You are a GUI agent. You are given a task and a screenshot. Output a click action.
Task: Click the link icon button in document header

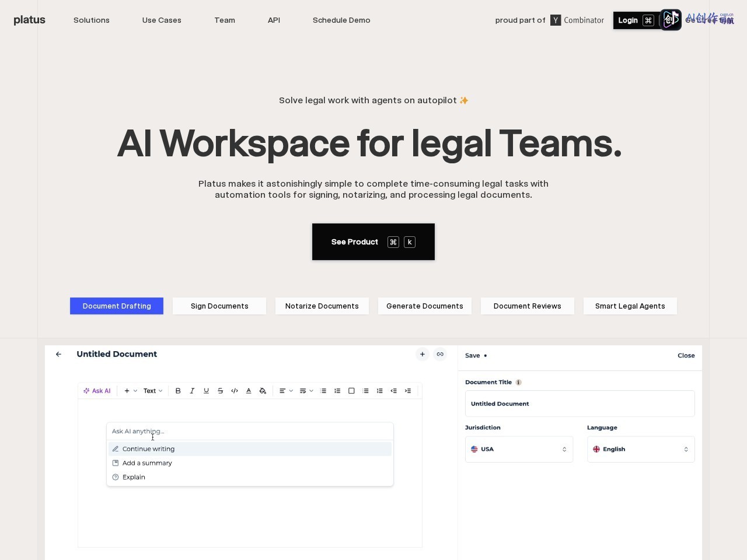click(x=440, y=354)
